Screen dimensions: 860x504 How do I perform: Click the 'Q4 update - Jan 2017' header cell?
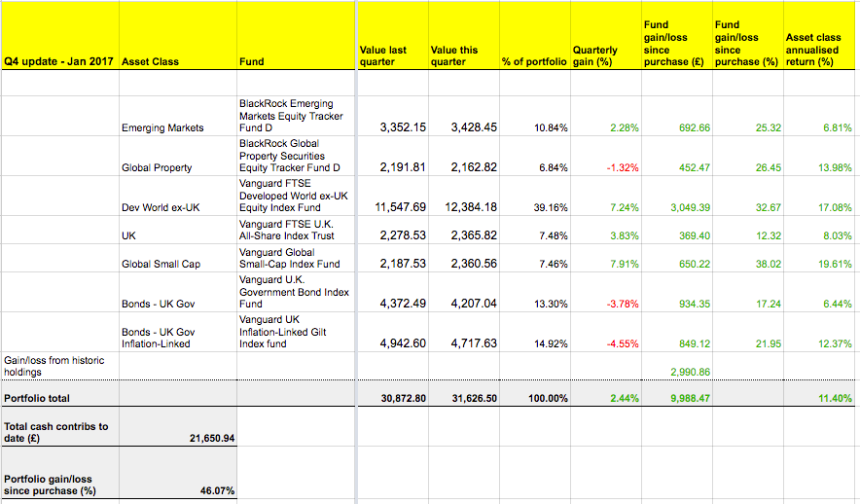pyautogui.click(x=59, y=61)
